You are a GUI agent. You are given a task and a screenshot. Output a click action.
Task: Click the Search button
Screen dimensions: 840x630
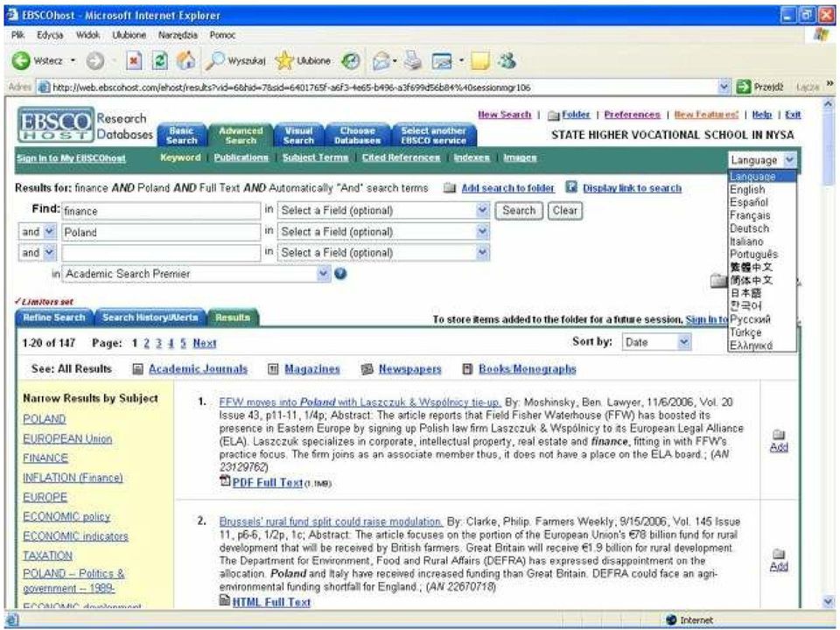pos(519,211)
